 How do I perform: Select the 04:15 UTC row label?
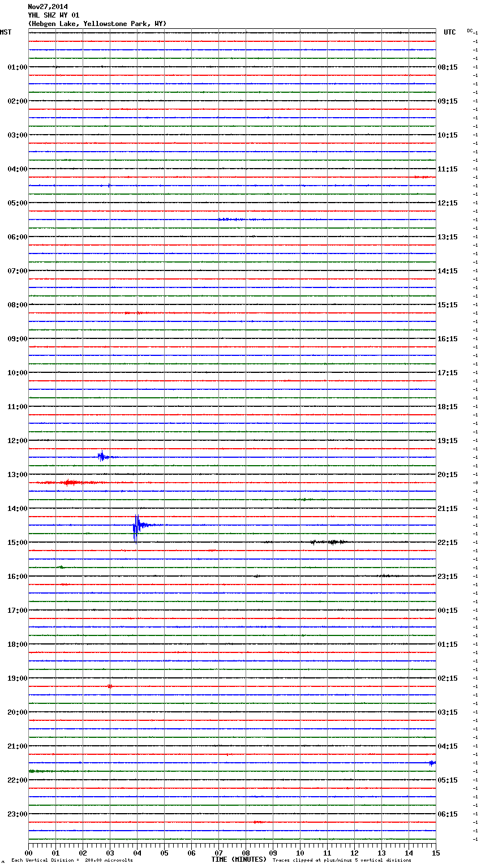pos(448,746)
